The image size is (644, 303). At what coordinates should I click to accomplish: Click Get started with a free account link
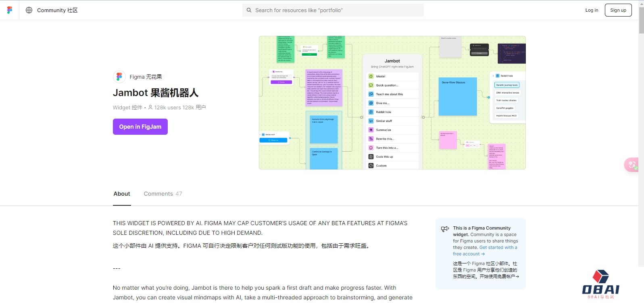pyautogui.click(x=485, y=251)
